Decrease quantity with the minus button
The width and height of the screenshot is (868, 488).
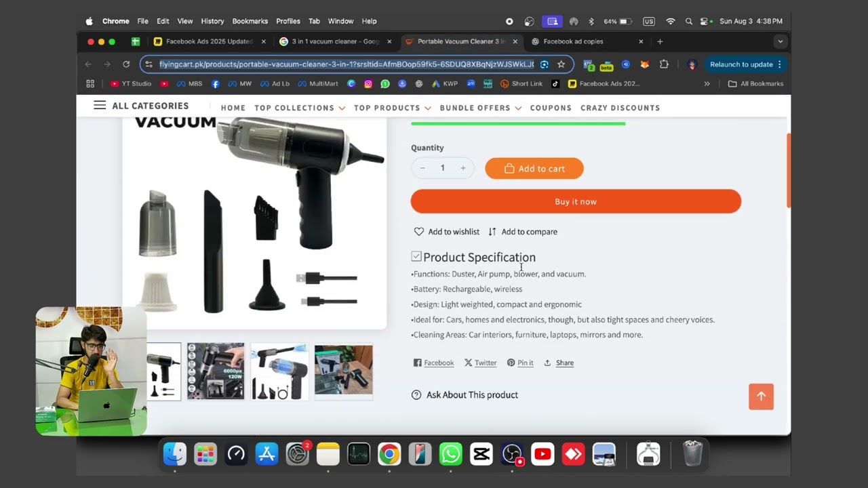click(x=422, y=168)
